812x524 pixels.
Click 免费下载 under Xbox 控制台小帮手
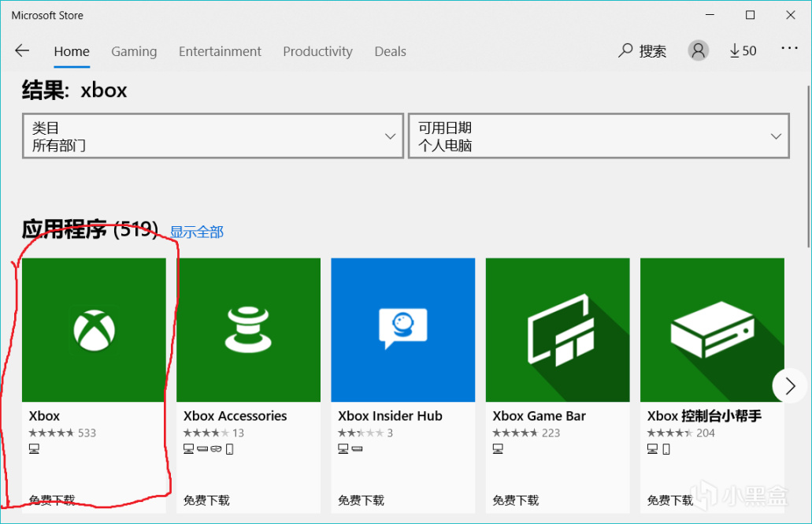[x=670, y=500]
